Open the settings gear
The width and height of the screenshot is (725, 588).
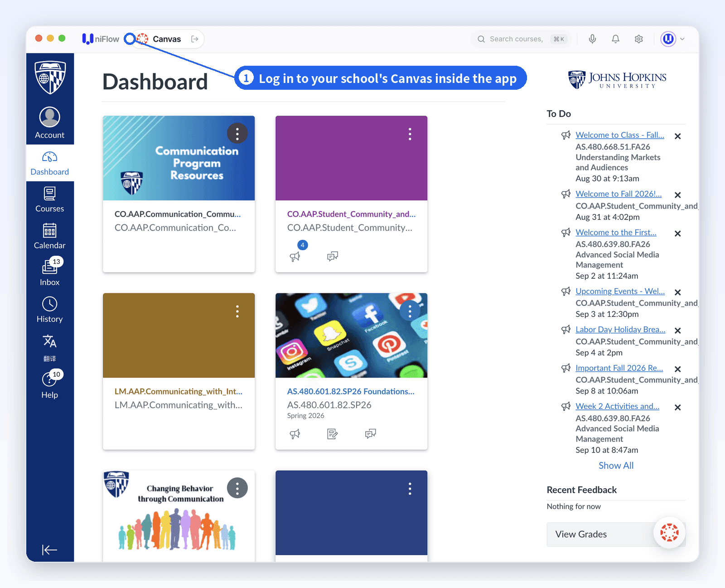click(639, 39)
